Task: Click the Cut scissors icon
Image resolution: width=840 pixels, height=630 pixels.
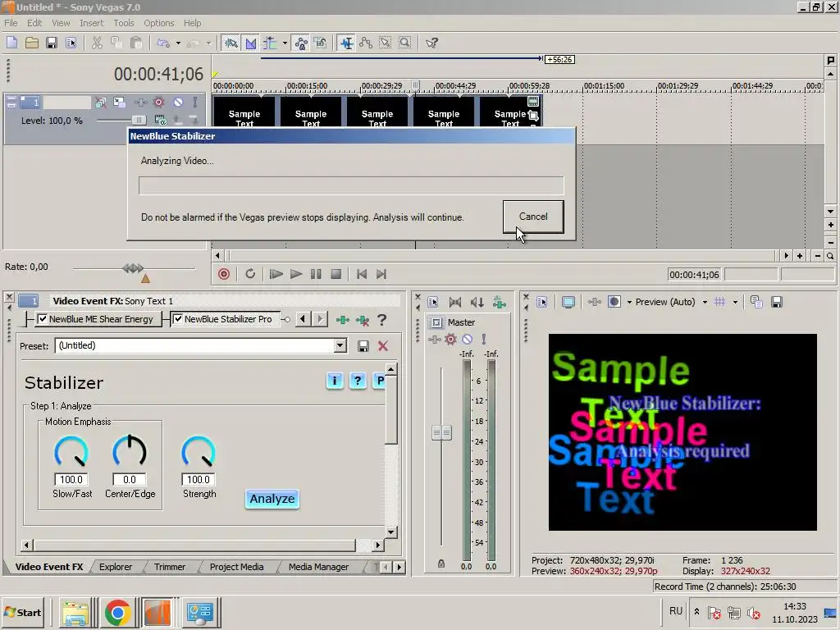Action: click(x=97, y=43)
